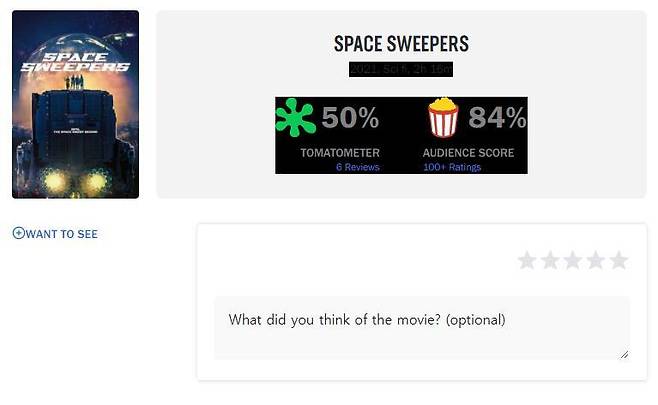Rate the movie four stars

(596, 260)
